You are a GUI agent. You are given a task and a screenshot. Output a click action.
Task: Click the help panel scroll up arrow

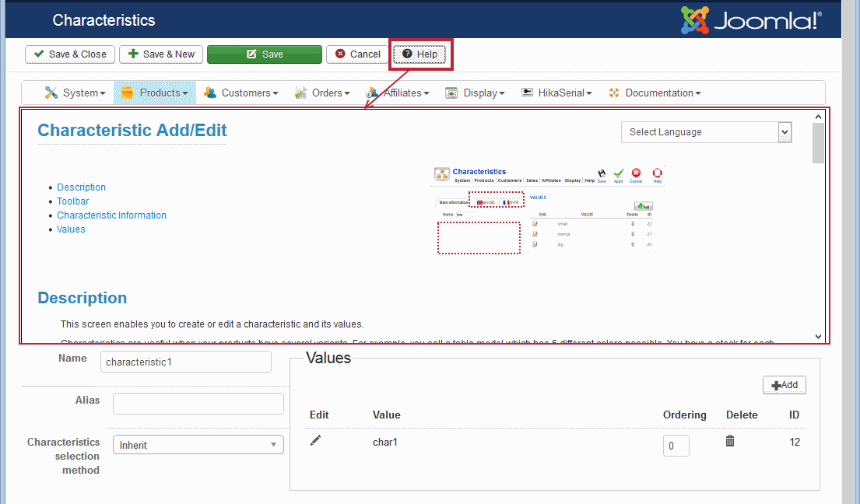[x=818, y=117]
